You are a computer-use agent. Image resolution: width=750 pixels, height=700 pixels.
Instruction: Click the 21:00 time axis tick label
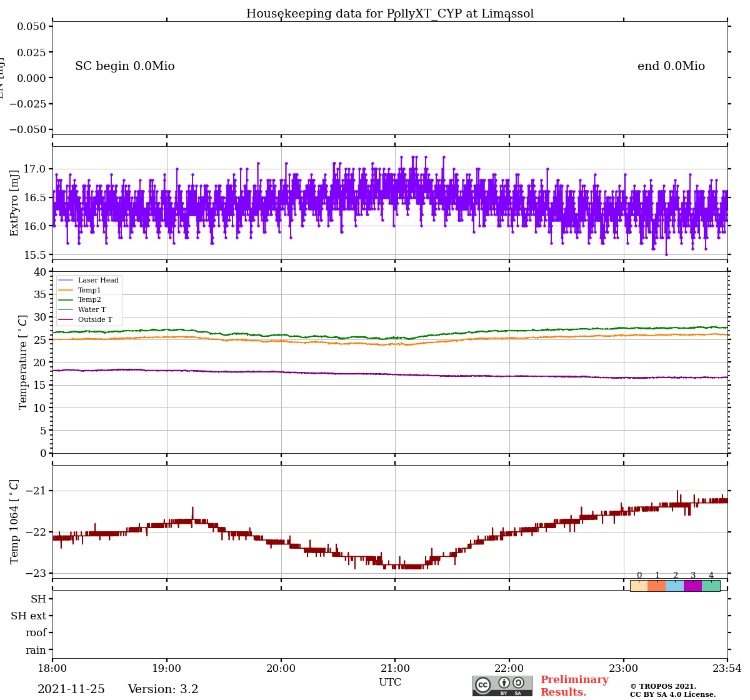click(x=395, y=669)
